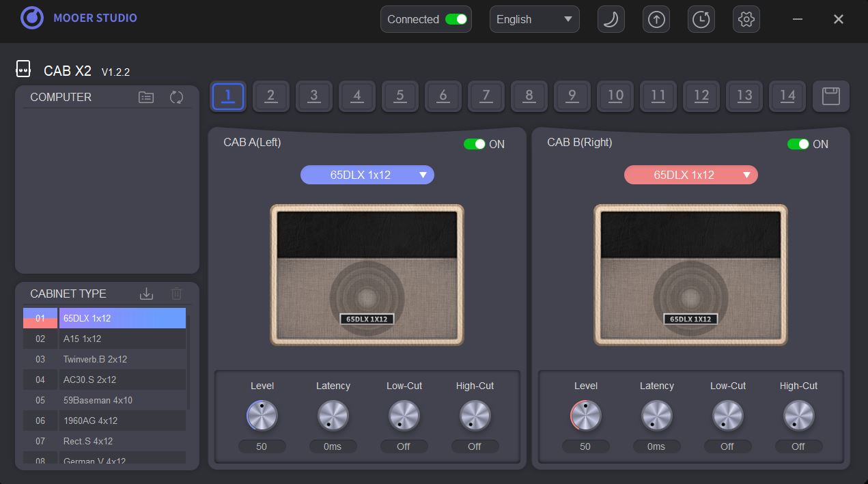868x484 pixels.
Task: Save the current preset with the disk icon
Action: pyautogui.click(x=830, y=96)
